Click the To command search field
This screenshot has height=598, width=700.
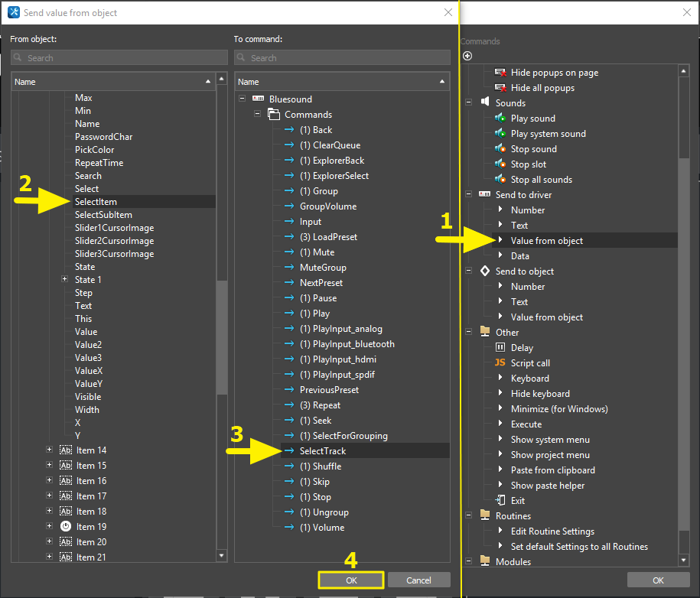342,58
